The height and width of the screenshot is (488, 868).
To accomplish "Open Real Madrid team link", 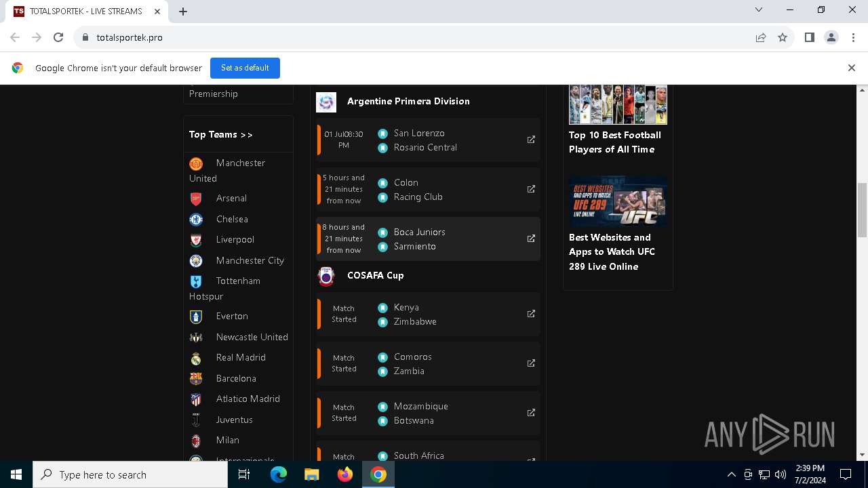I will pyautogui.click(x=241, y=358).
